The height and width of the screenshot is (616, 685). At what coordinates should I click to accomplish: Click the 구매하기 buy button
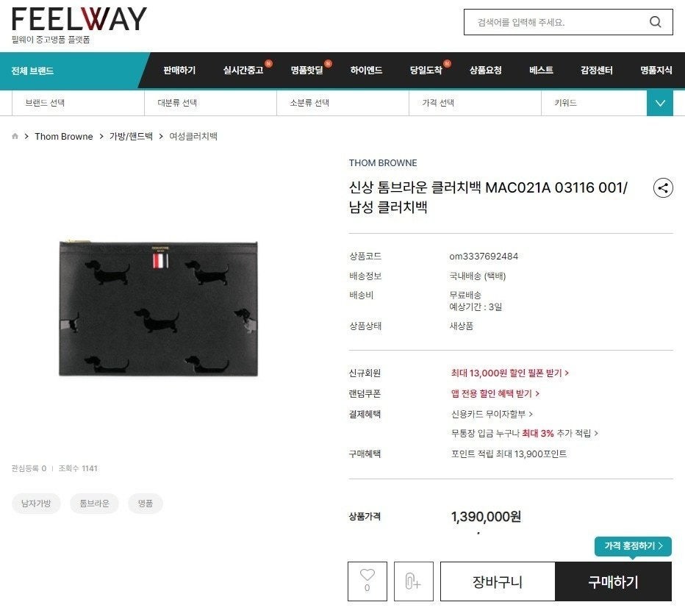[614, 581]
